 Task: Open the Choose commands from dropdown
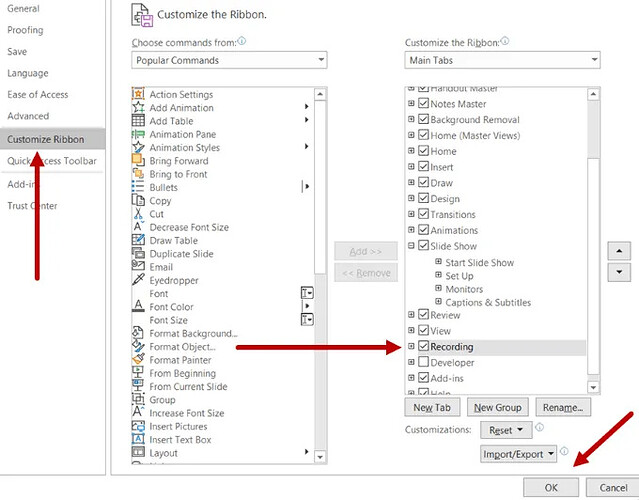pos(229,60)
